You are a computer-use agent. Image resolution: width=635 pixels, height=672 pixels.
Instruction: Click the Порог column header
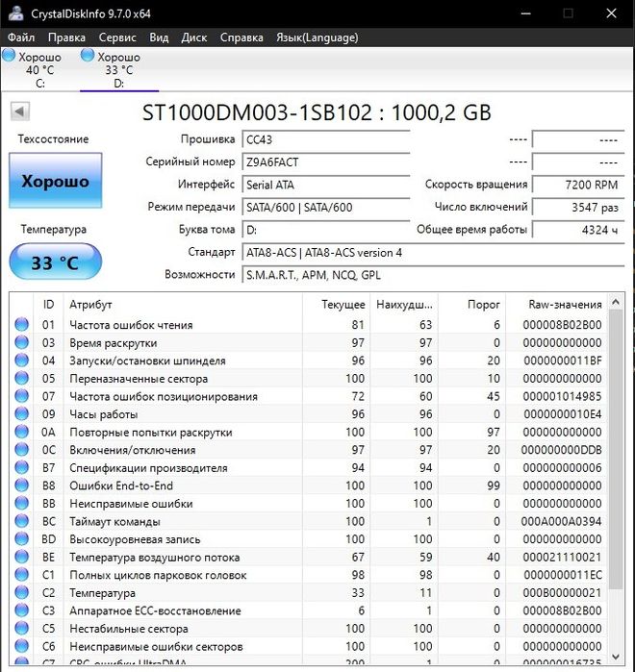[472, 305]
